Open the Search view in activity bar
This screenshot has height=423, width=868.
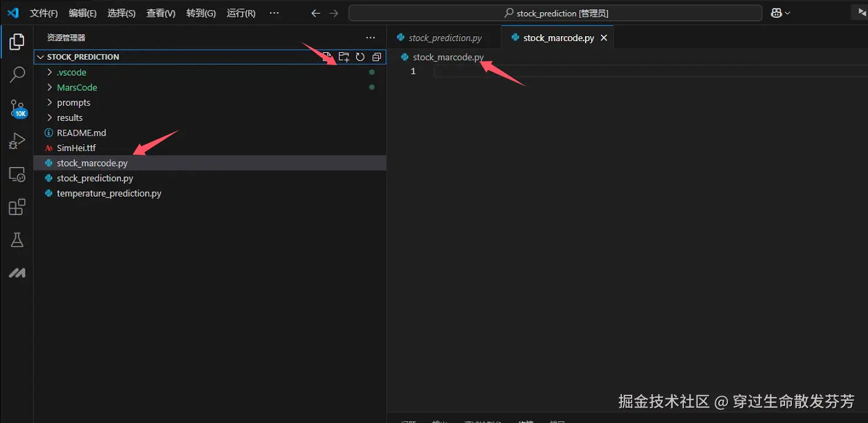tap(17, 75)
